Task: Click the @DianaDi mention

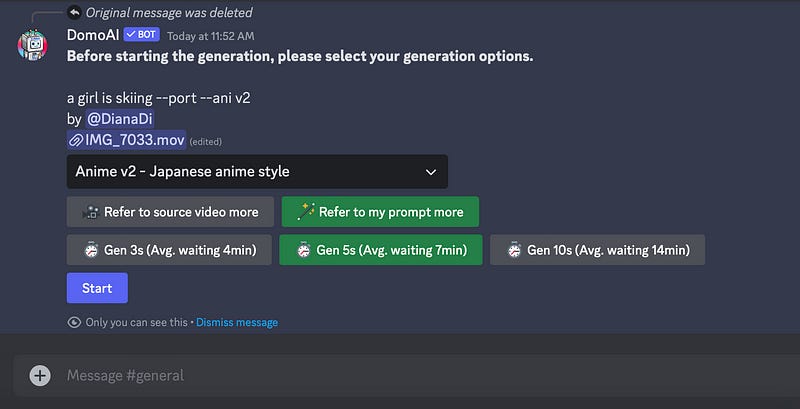Action: tap(119, 119)
